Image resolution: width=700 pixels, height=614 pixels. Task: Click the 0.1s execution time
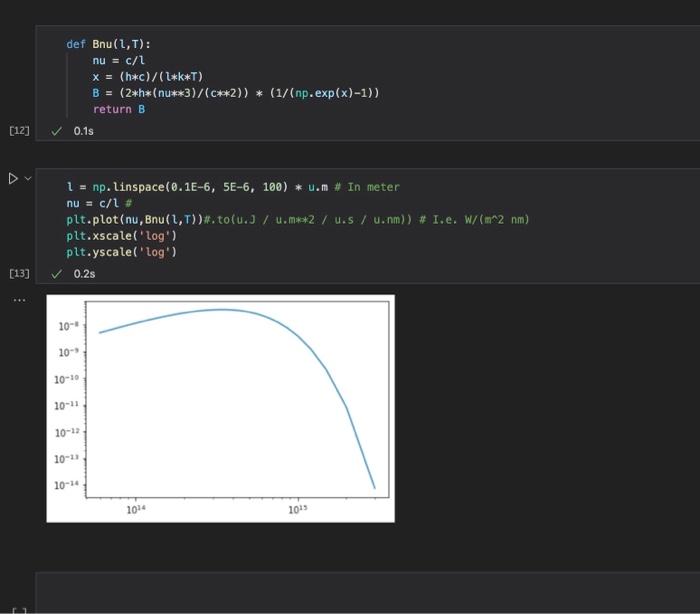pos(83,131)
